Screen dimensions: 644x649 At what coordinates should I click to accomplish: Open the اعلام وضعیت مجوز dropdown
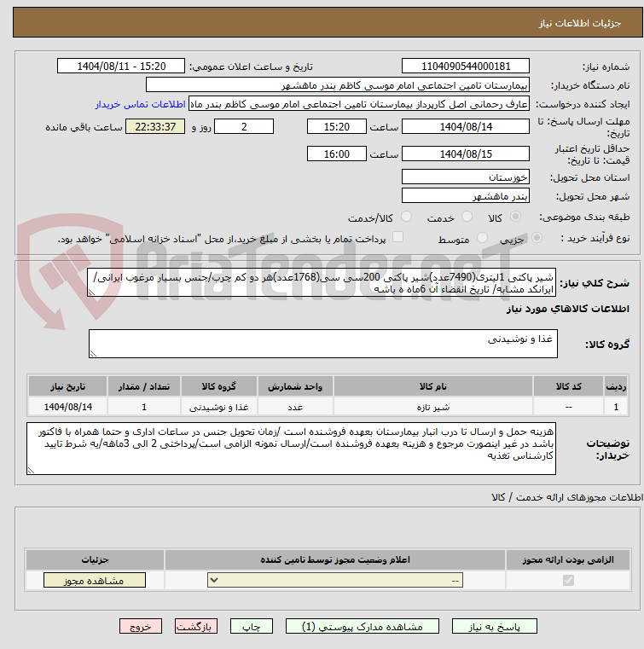pos(335,580)
